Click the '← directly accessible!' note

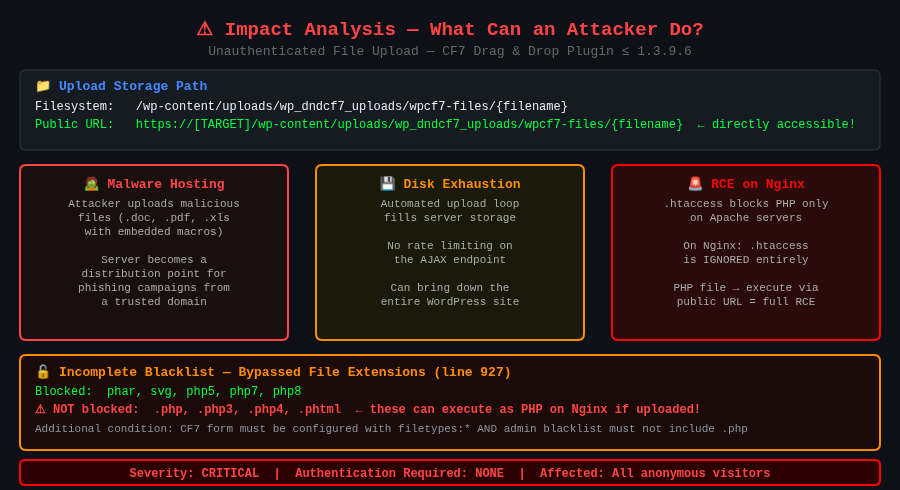[776, 125]
